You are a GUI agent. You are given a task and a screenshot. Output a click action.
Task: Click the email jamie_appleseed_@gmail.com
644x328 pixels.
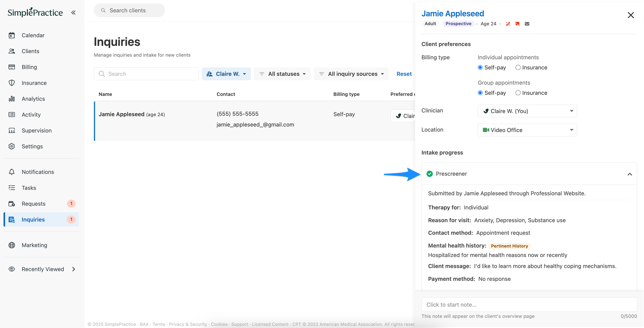pyautogui.click(x=255, y=125)
